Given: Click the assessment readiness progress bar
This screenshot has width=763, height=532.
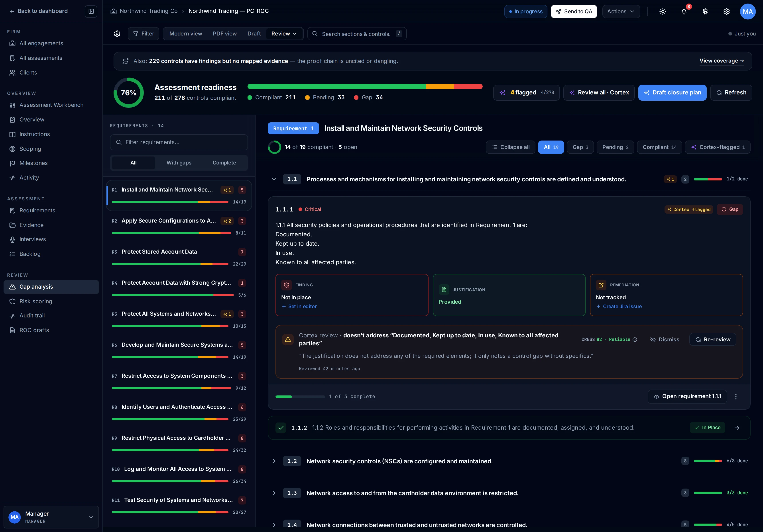Looking at the screenshot, I should tap(365, 86).
